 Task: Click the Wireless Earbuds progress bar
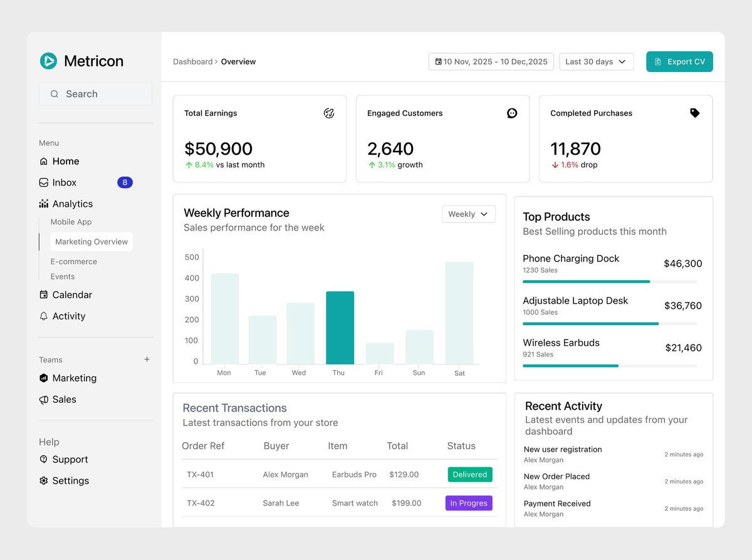610,366
